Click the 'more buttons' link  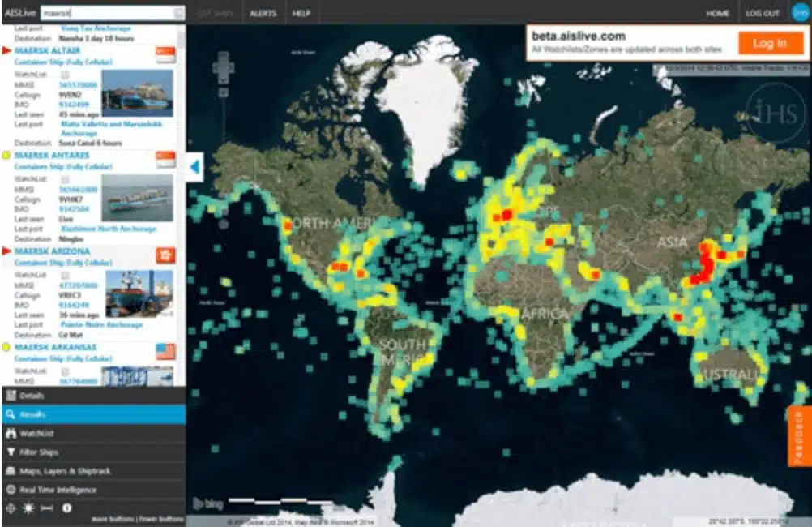pyautogui.click(x=113, y=519)
